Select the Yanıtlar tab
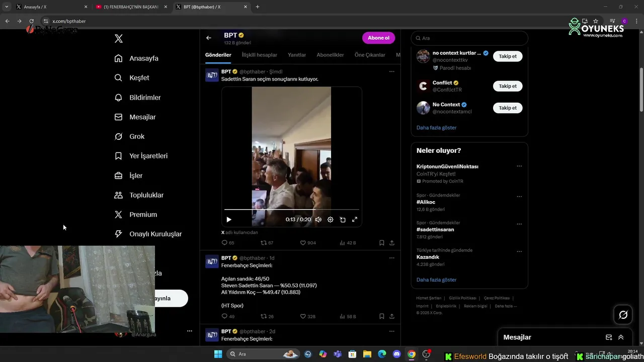644x362 pixels. tap(297, 55)
